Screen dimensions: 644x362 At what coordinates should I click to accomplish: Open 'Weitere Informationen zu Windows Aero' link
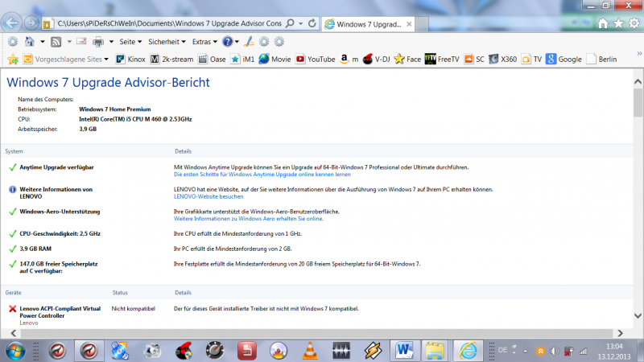tap(248, 219)
